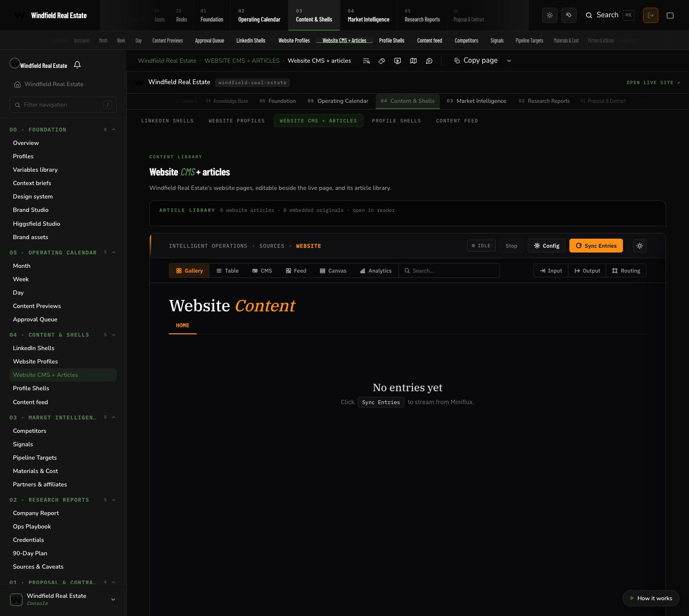
Task: Click the tag icon in the top bar
Action: pos(569,15)
